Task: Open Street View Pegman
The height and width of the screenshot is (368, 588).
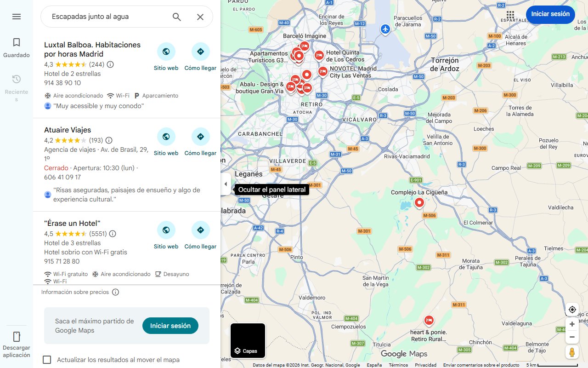Action: (572, 352)
